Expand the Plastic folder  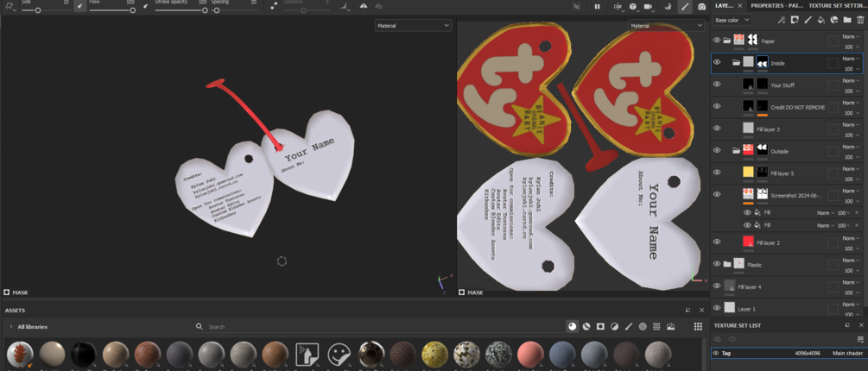click(x=727, y=264)
